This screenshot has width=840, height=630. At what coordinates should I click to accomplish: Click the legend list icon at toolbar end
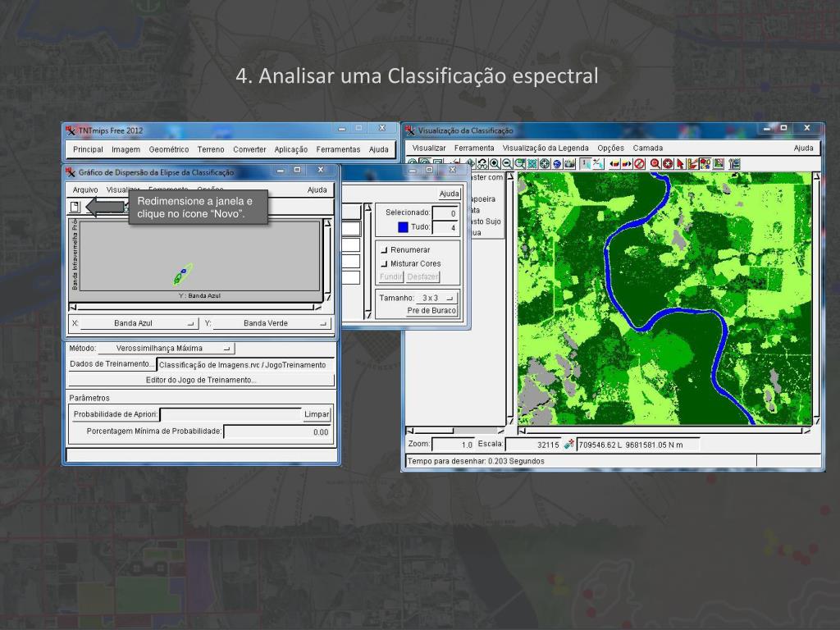coord(734,164)
